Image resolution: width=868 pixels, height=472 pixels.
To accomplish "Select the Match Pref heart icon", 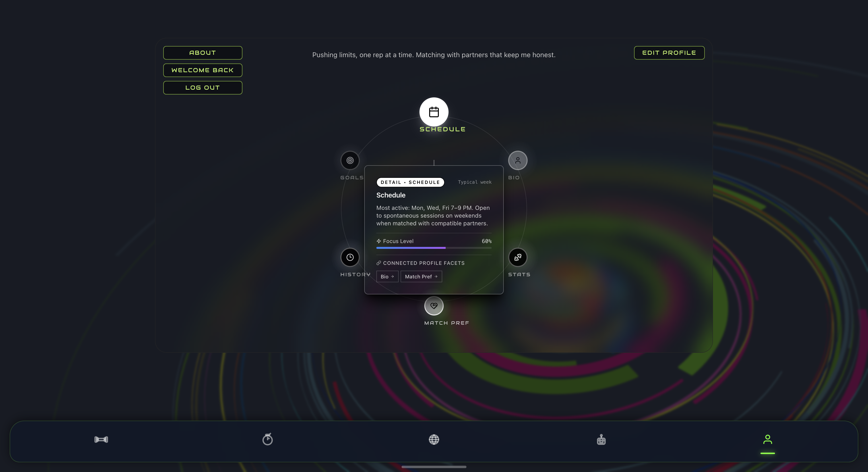I will click(434, 306).
